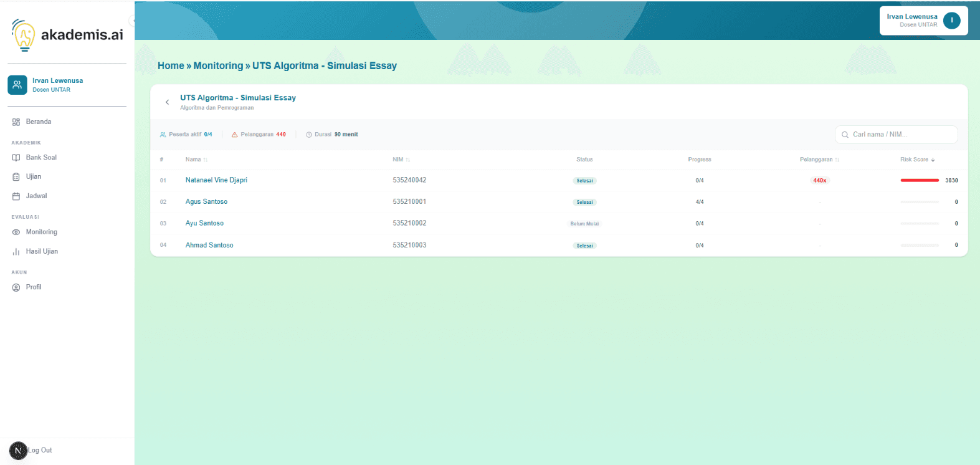The image size is (980, 465).
Task: Click the Progress column header
Action: (x=700, y=160)
